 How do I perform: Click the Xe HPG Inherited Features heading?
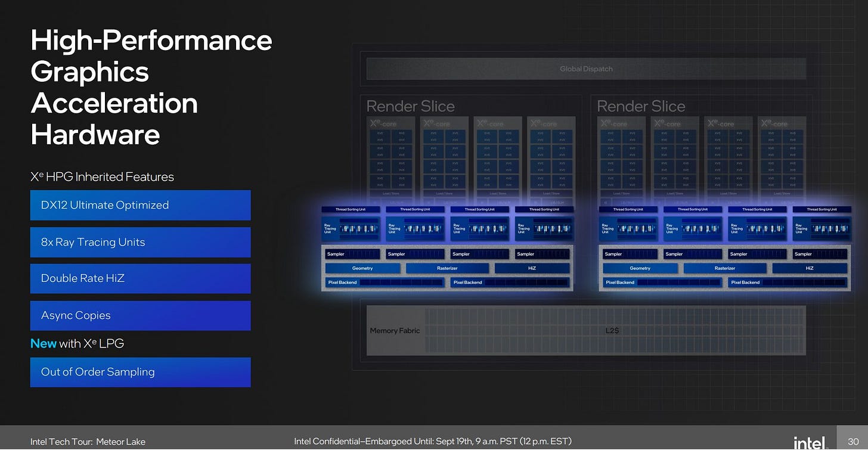[x=102, y=177]
